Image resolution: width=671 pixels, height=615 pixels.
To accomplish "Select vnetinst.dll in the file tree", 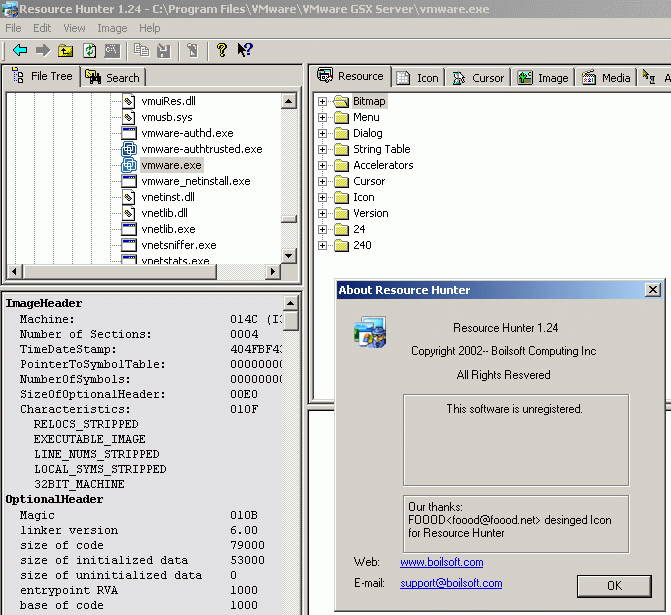I will tap(168, 197).
